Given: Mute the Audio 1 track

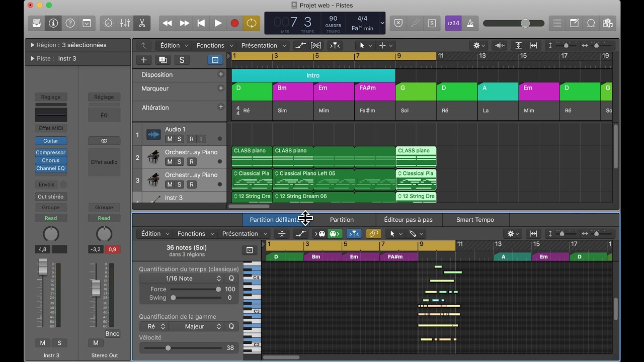Looking at the screenshot, I should coord(170,139).
